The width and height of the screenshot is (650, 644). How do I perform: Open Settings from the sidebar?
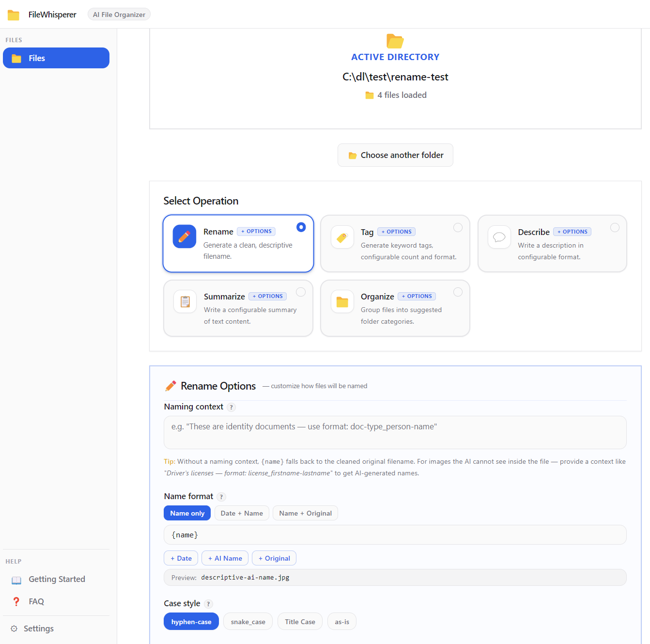[56, 629]
